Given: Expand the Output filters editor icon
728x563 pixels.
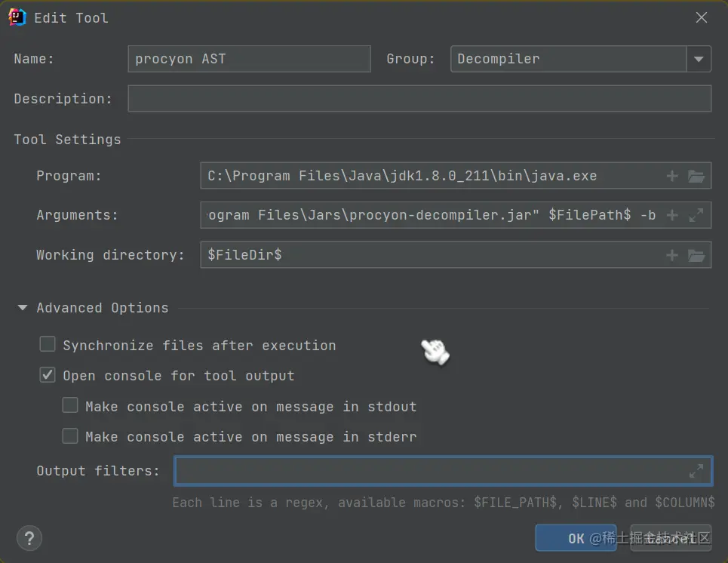Looking at the screenshot, I should [x=695, y=470].
